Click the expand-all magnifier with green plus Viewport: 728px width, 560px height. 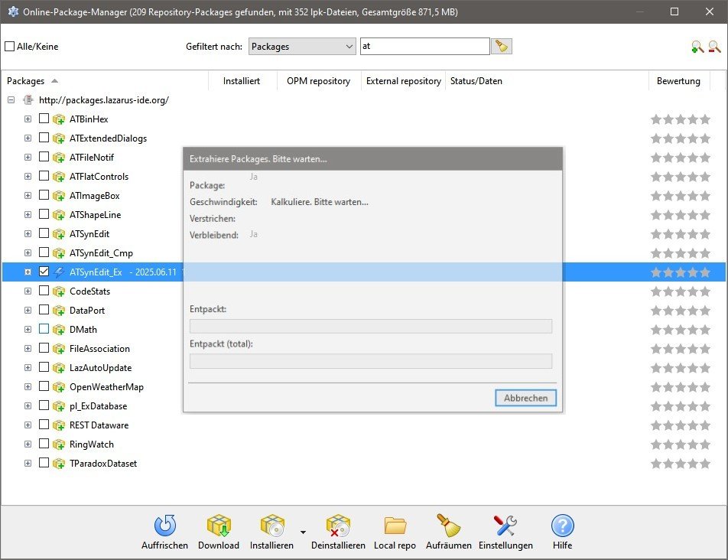point(697,47)
